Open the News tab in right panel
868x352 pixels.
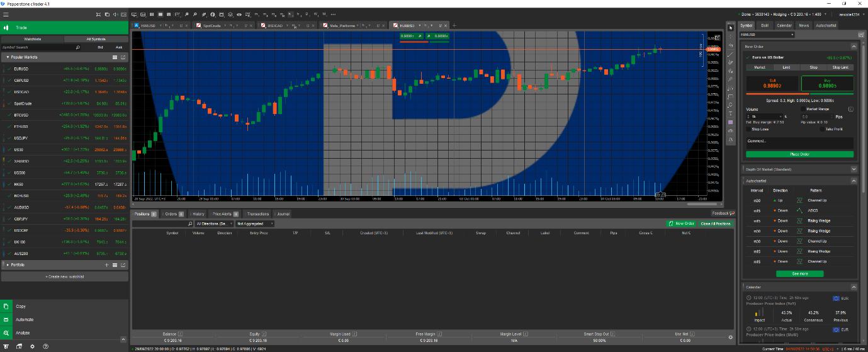tap(804, 26)
